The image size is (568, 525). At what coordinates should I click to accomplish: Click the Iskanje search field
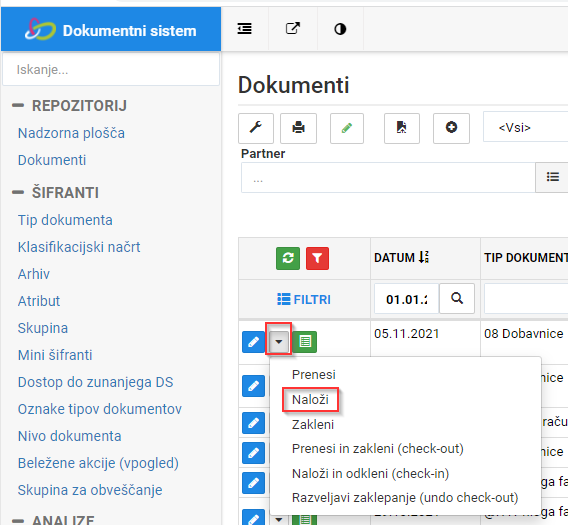click(x=111, y=70)
